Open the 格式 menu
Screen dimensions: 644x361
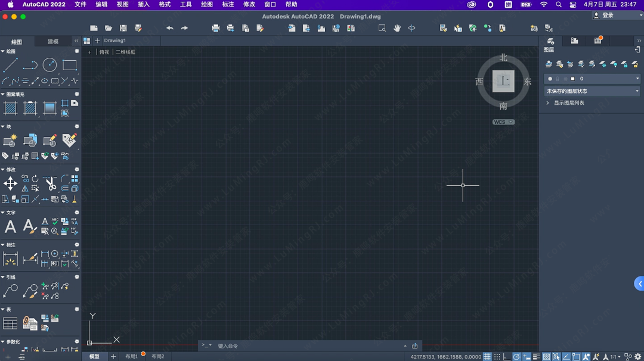tap(165, 4)
